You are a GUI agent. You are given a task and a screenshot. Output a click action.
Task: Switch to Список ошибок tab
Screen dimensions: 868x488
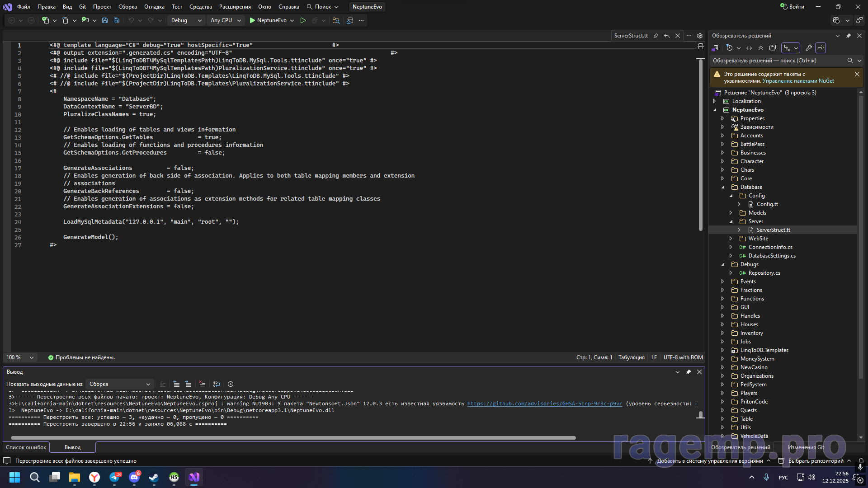tap(26, 447)
